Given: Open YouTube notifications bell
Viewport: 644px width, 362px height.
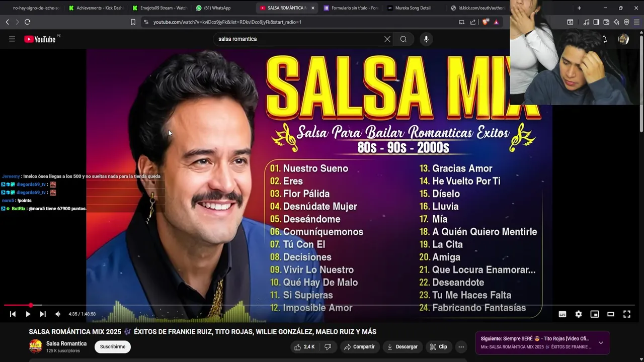Looking at the screenshot, I should coord(604,39).
